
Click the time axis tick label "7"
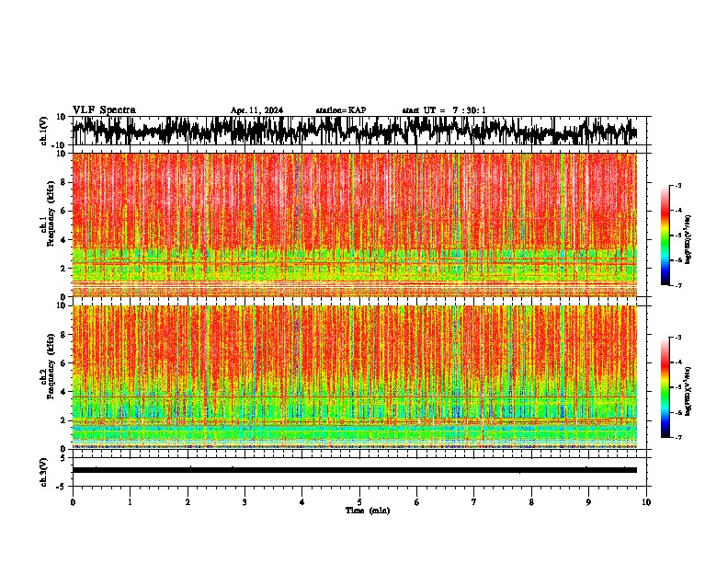point(474,502)
